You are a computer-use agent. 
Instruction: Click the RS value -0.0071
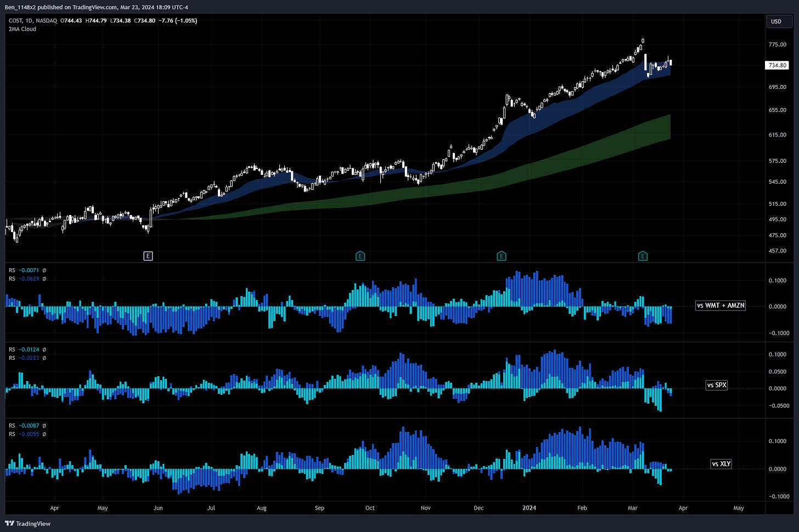tap(29, 270)
